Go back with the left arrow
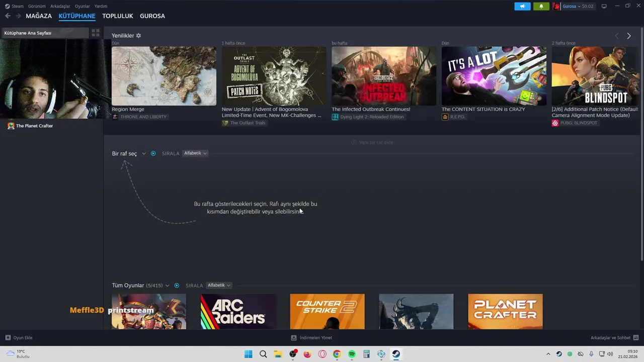The image size is (644, 362). pos(8,16)
